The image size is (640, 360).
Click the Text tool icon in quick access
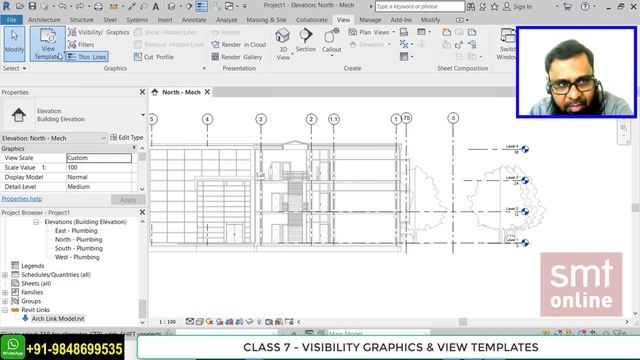point(156,6)
